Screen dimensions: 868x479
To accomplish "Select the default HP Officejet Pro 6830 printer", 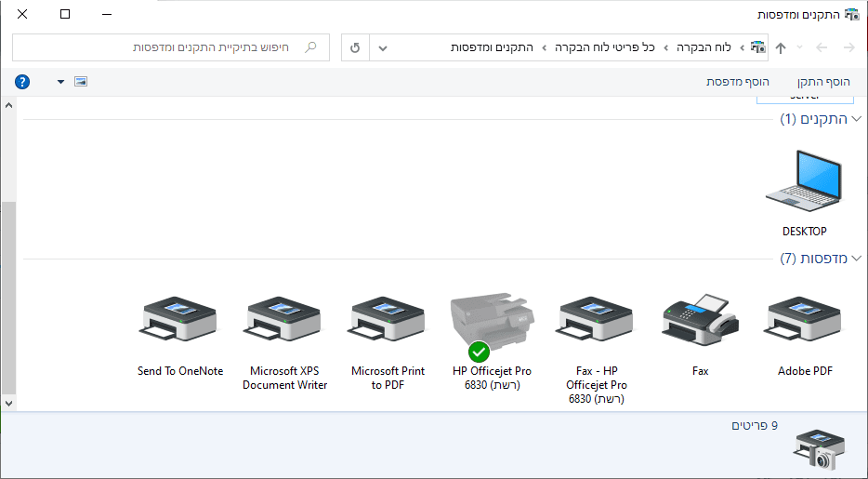I will tap(492, 326).
